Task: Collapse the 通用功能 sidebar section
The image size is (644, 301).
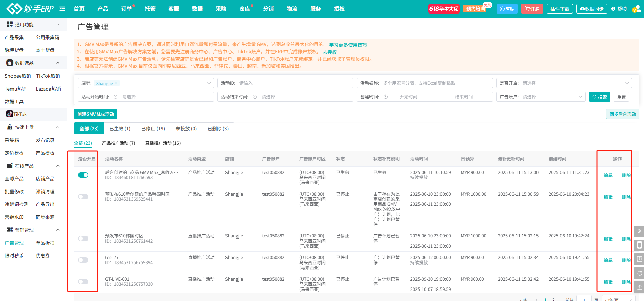Action: click(x=58, y=24)
